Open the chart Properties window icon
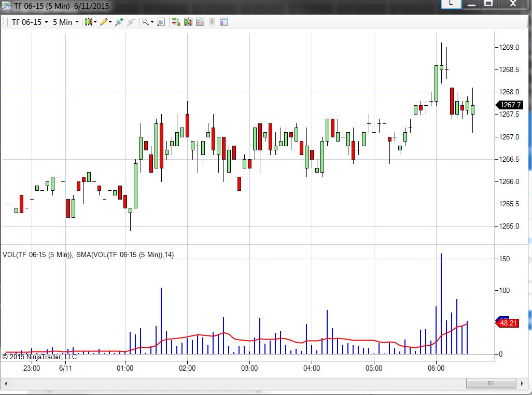The width and height of the screenshot is (532, 395). pos(224,22)
